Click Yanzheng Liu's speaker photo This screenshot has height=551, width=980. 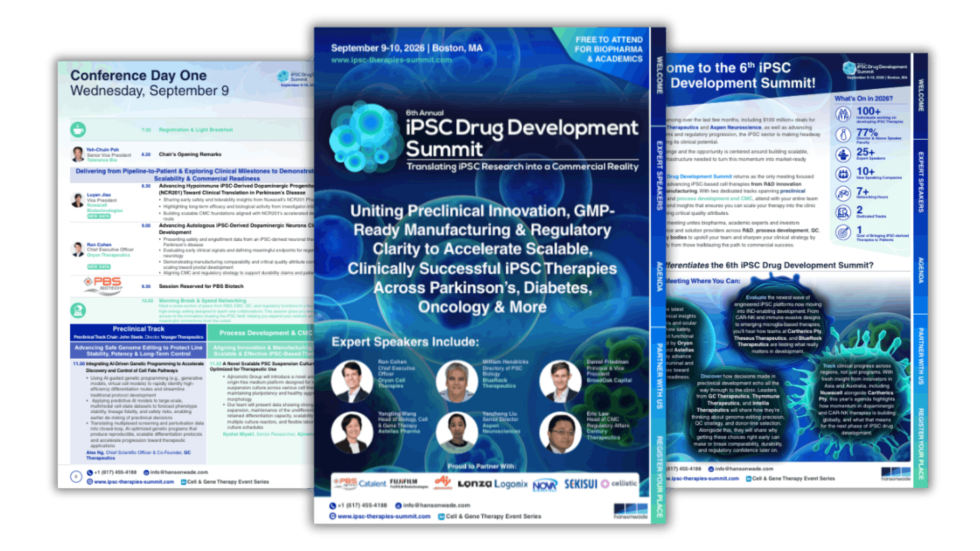(457, 433)
